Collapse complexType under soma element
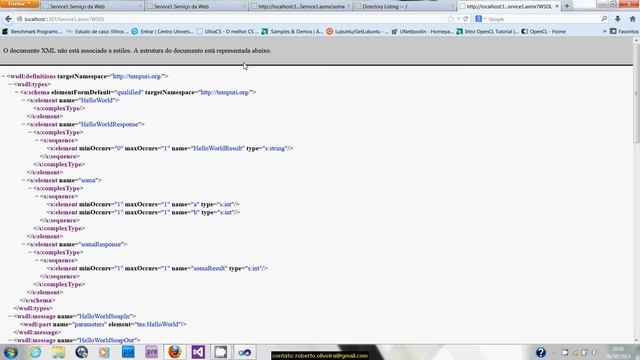Viewport: 640px width, 360px height. (x=29, y=188)
